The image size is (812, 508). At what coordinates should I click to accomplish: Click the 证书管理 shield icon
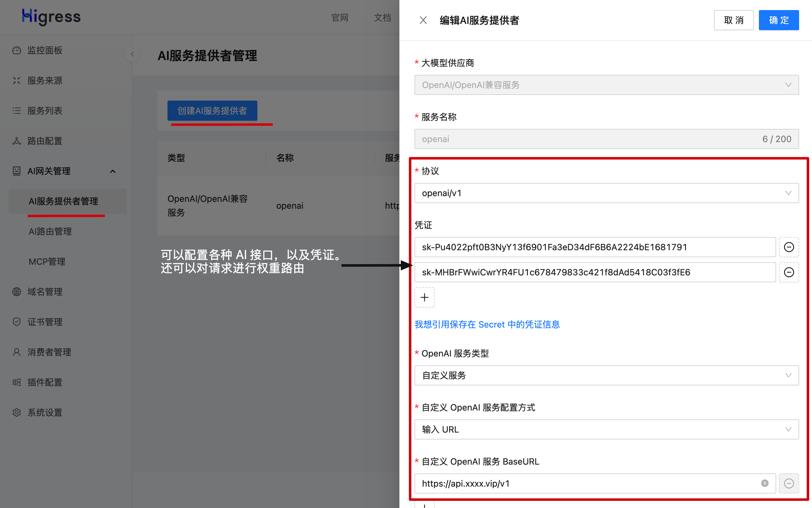click(16, 322)
